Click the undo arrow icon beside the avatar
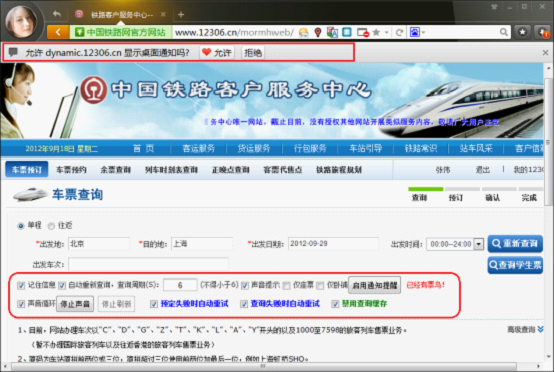 pos(57,14)
